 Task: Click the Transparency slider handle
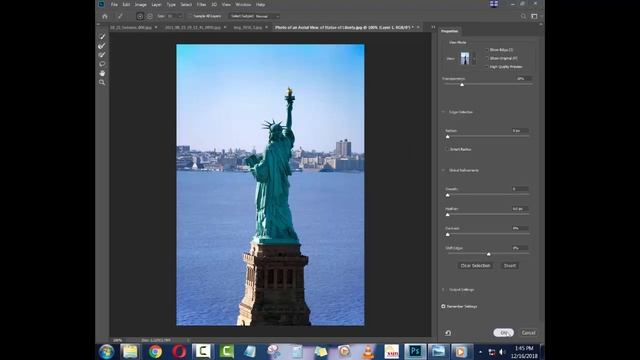(x=462, y=84)
